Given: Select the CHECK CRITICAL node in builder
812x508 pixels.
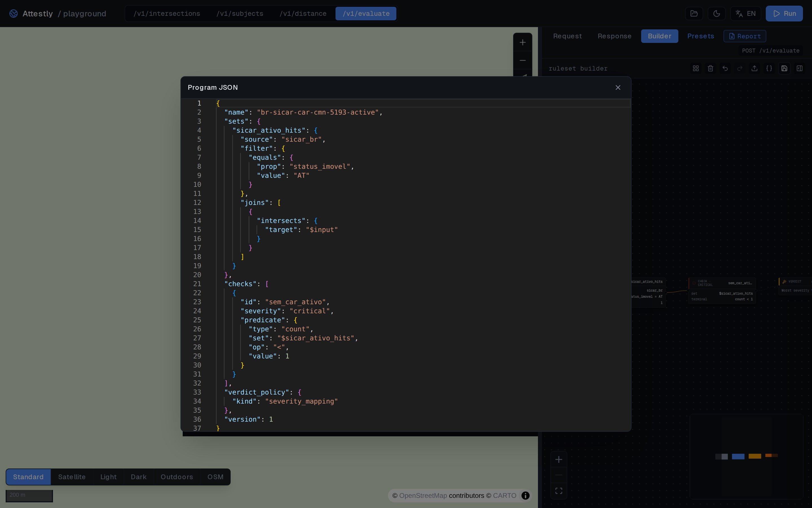Looking at the screenshot, I should pyautogui.click(x=722, y=291).
